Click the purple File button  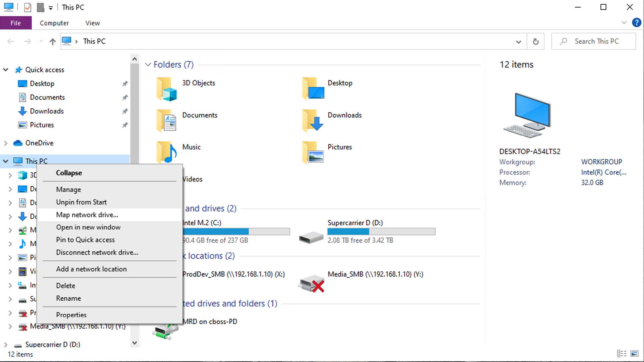point(16,23)
